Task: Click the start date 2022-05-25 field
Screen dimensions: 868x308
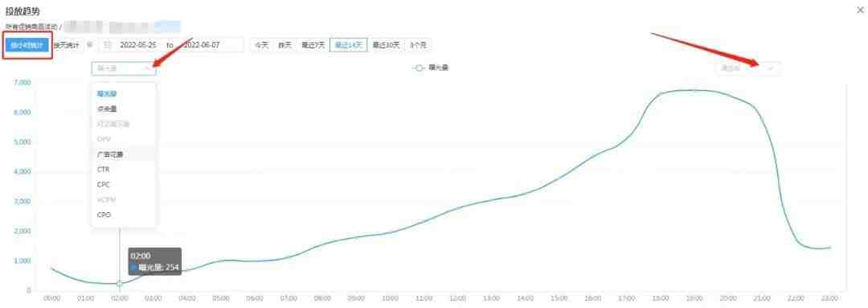Action: [x=138, y=45]
